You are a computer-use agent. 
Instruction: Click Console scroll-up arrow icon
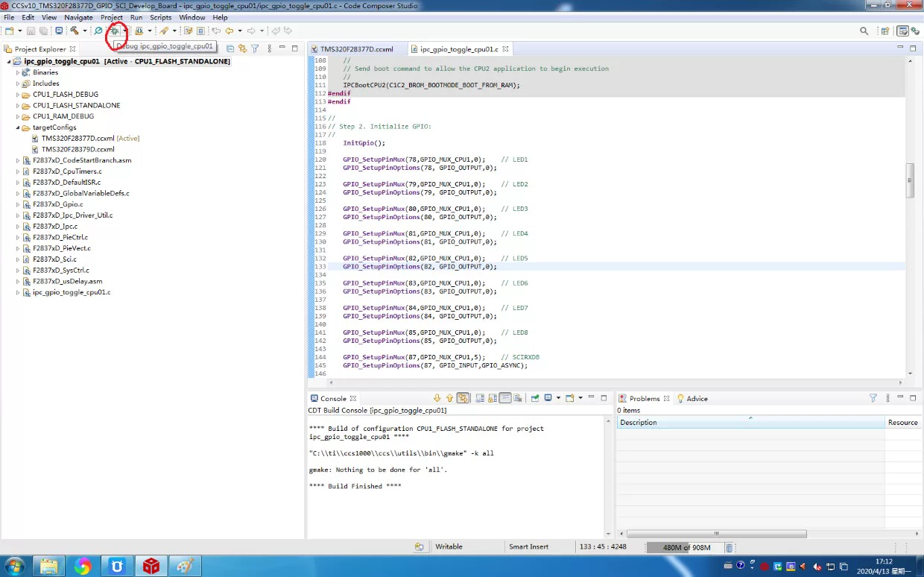pos(450,398)
